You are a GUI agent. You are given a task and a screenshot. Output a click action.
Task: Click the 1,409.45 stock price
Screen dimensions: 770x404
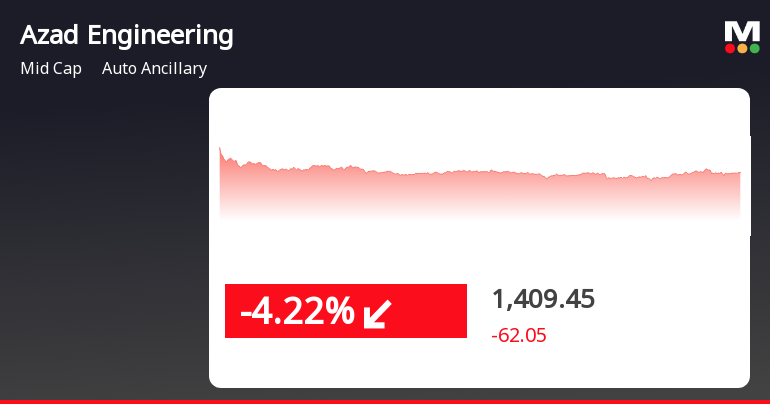coord(543,298)
